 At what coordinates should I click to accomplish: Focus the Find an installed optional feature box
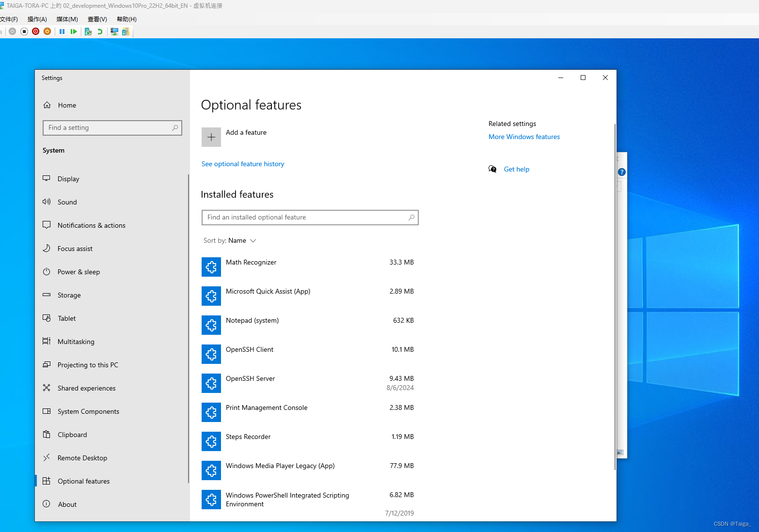[x=310, y=218]
